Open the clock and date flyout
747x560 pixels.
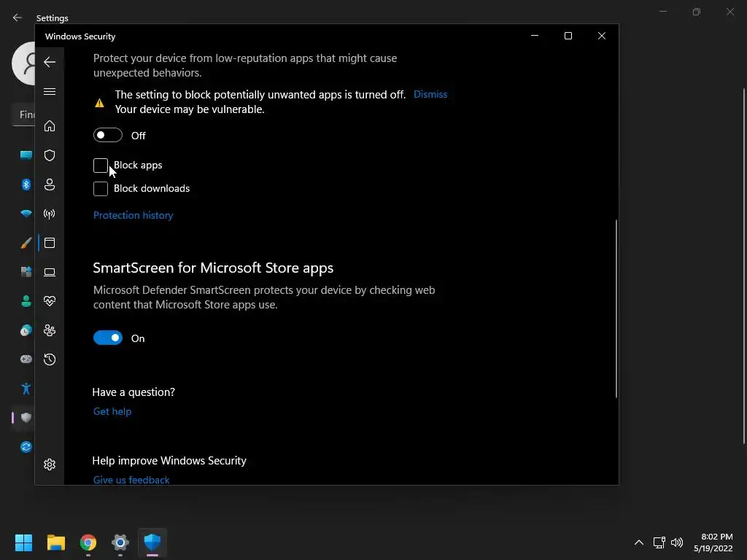[x=713, y=542]
